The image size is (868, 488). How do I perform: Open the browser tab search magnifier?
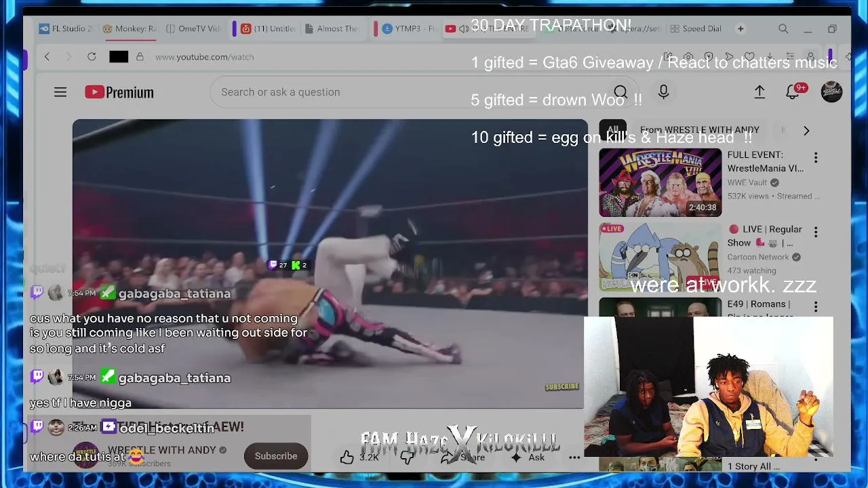coord(783,28)
